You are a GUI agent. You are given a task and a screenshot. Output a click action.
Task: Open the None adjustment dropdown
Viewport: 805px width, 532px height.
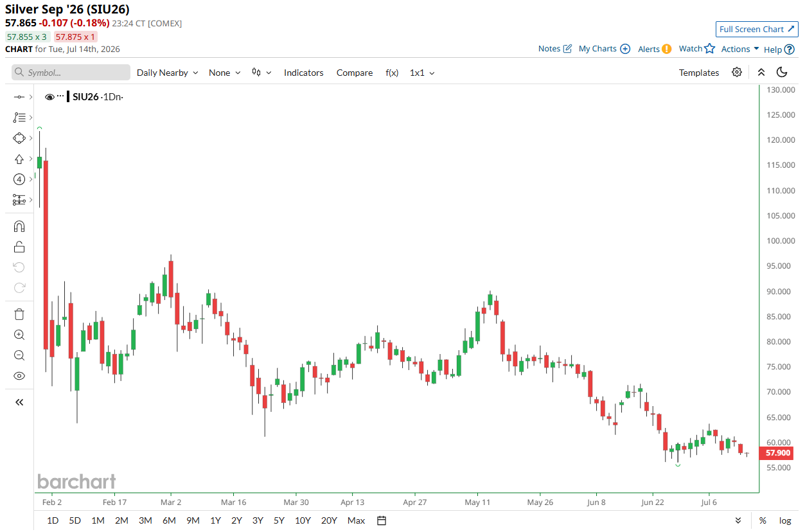click(225, 73)
